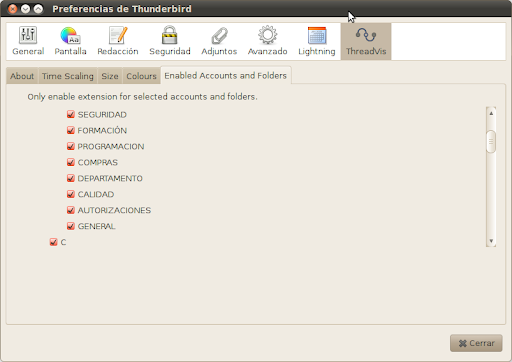This screenshot has width=512, height=362.
Task: Maximize the Preferencias de Thunderbird window
Action: 39,9
